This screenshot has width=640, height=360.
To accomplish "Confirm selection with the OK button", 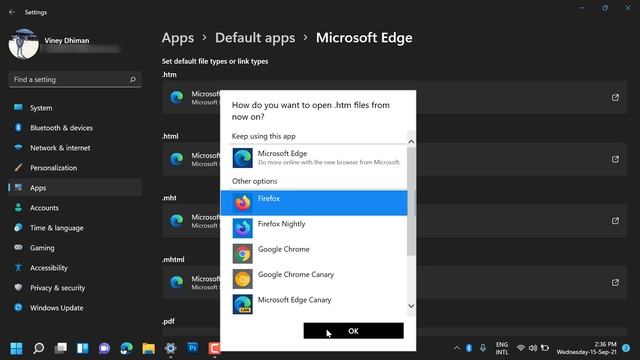I will coord(353,331).
